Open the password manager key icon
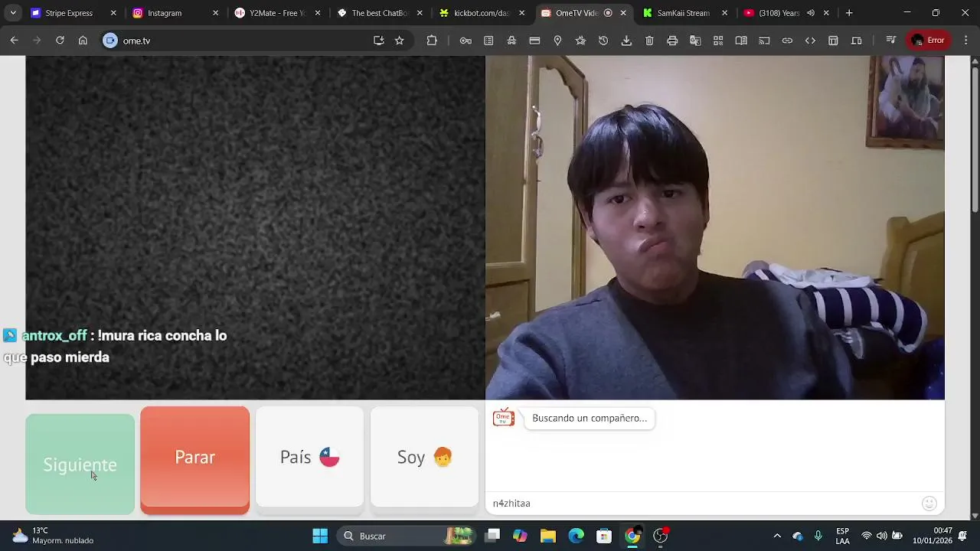980x551 pixels. click(465, 41)
